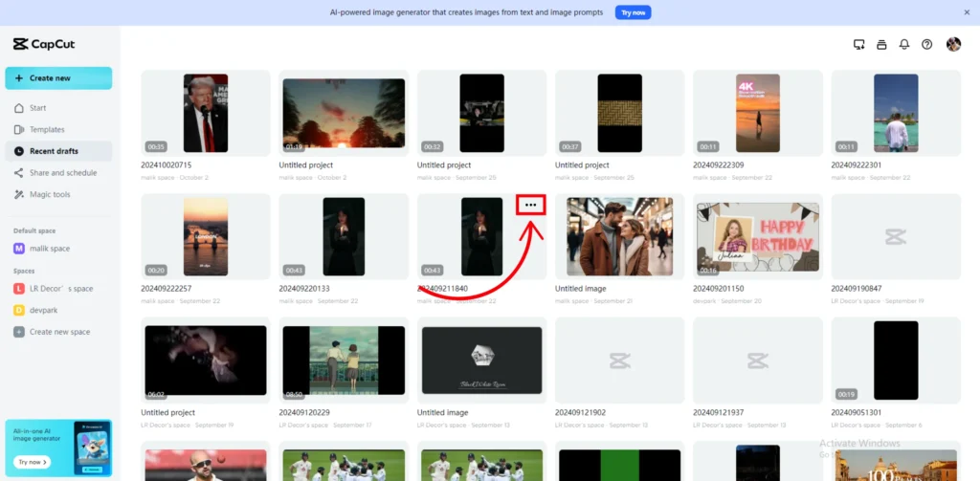Open the three-dot menu on draft 202409211840
Screen dimensions: 980x481
(531, 205)
